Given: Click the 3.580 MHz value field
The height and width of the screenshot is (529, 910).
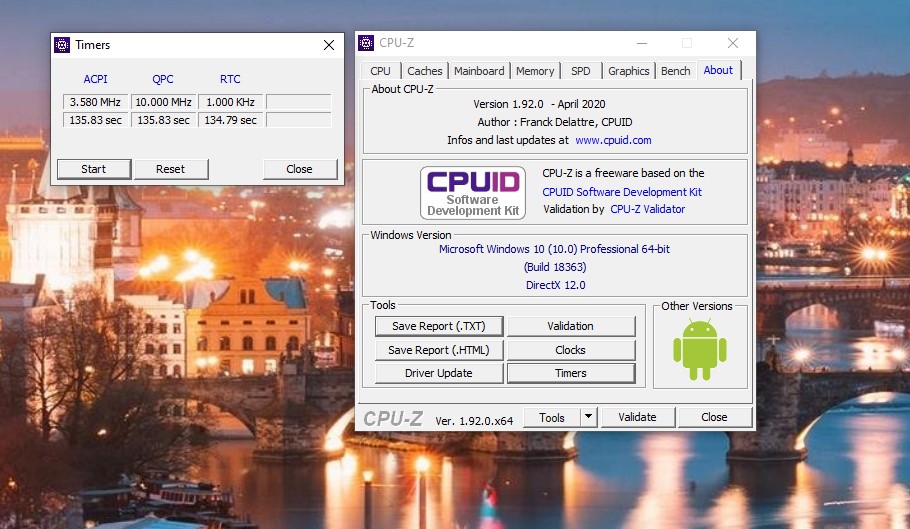Looking at the screenshot, I should point(96,102).
